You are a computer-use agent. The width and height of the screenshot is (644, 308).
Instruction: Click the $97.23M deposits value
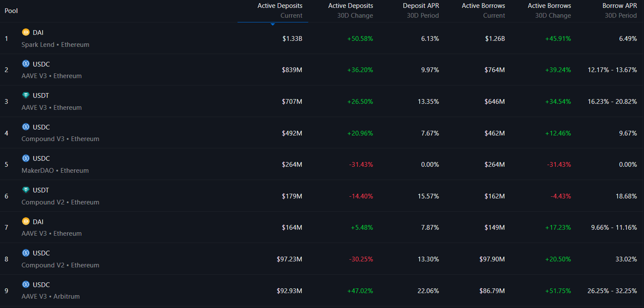pos(289,259)
